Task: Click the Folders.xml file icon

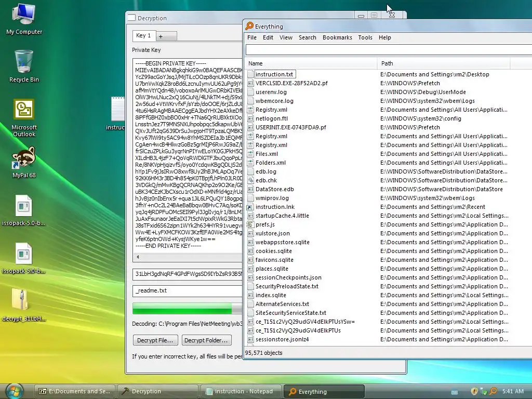Action: (250, 163)
